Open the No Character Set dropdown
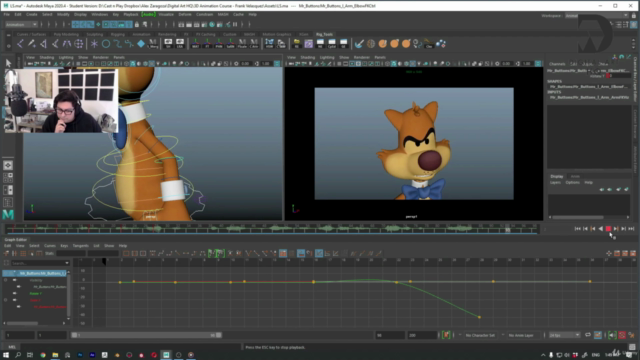This screenshot has width=640, height=360. [480, 335]
